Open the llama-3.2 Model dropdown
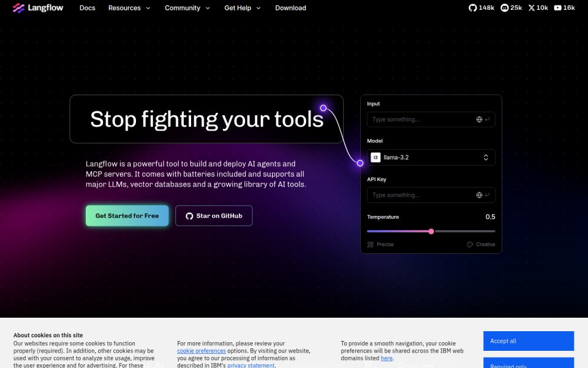The width and height of the screenshot is (588, 368). tap(431, 158)
